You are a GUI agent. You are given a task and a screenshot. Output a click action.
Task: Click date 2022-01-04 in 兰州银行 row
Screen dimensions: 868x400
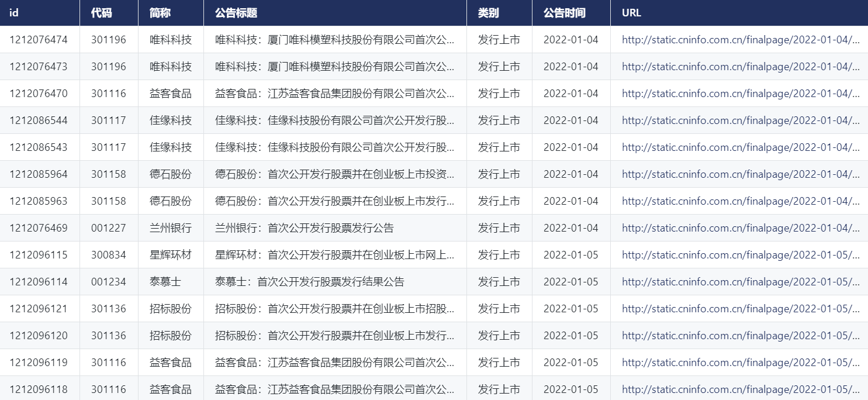coord(571,228)
